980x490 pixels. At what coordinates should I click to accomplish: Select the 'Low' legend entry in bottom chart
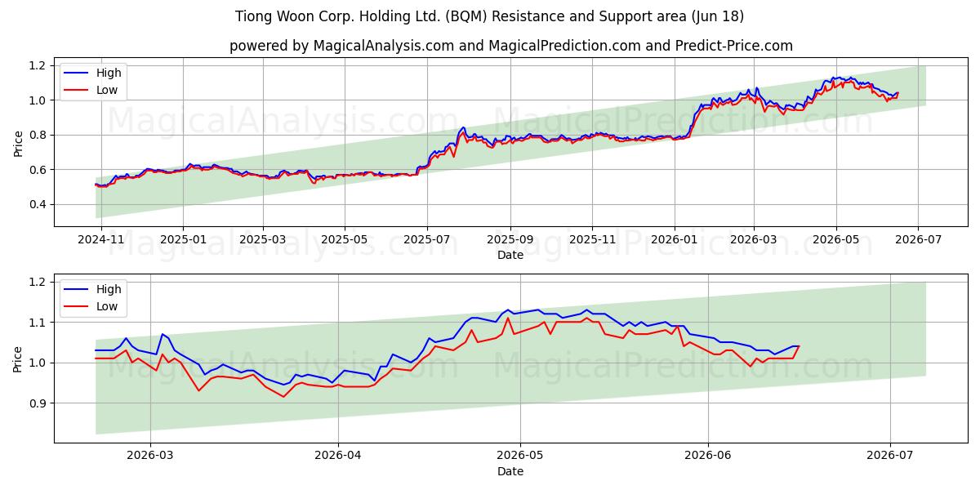[92, 306]
